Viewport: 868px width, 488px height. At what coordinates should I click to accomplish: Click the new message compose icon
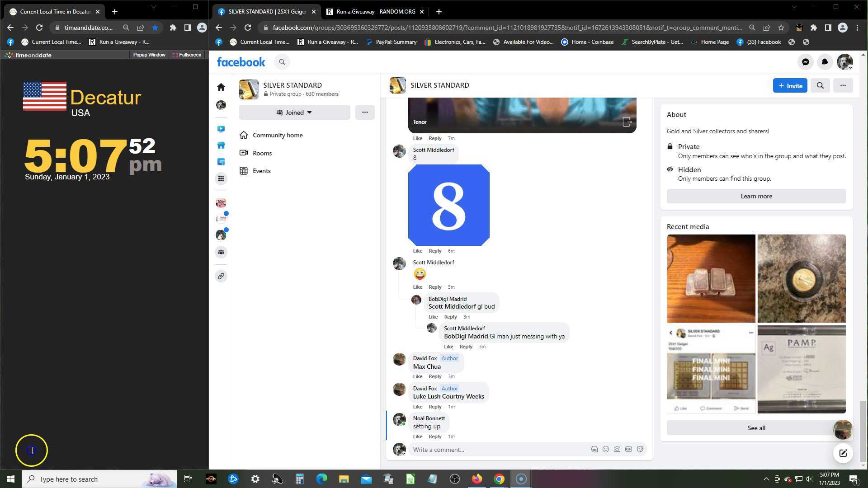coord(843,453)
